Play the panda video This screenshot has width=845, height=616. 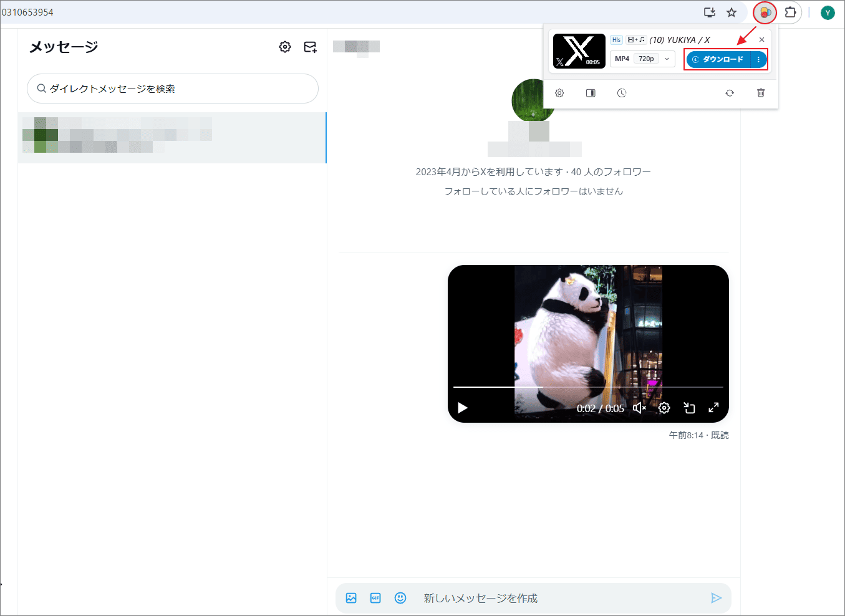pos(463,408)
